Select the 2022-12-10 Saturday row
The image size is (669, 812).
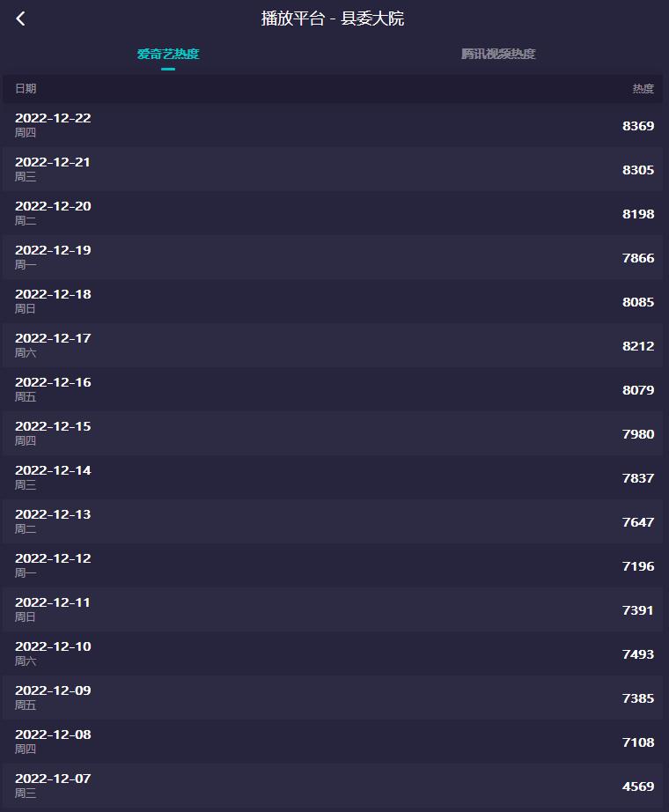coord(334,653)
